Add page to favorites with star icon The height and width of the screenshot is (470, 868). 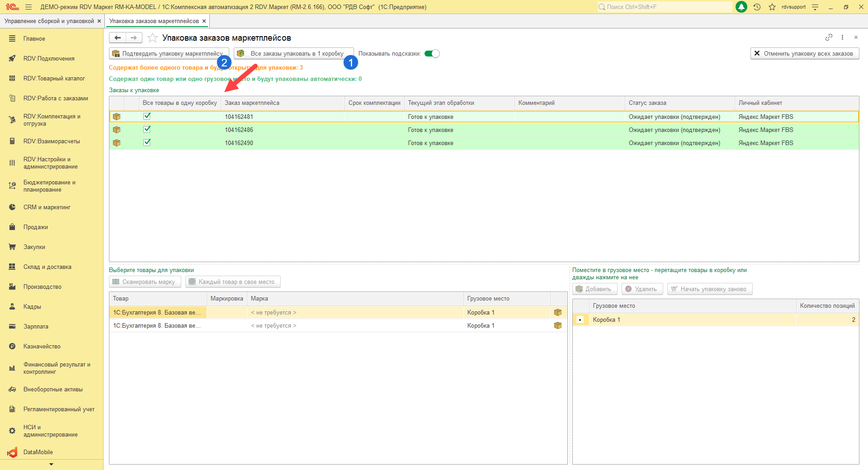[153, 38]
